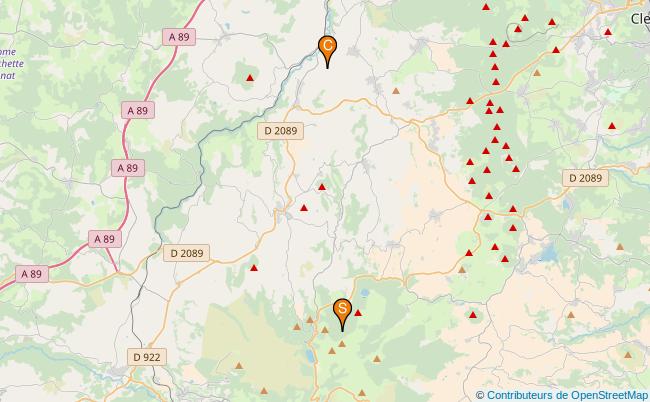
Task: Click the rightmost red triangle on the map
Action: [x=612, y=126]
